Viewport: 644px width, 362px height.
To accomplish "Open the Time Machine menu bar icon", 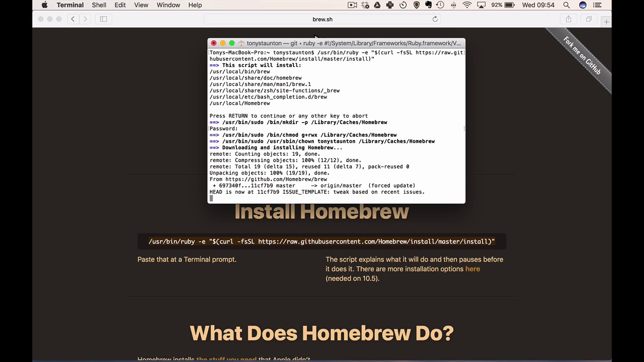I will click(x=440, y=5).
